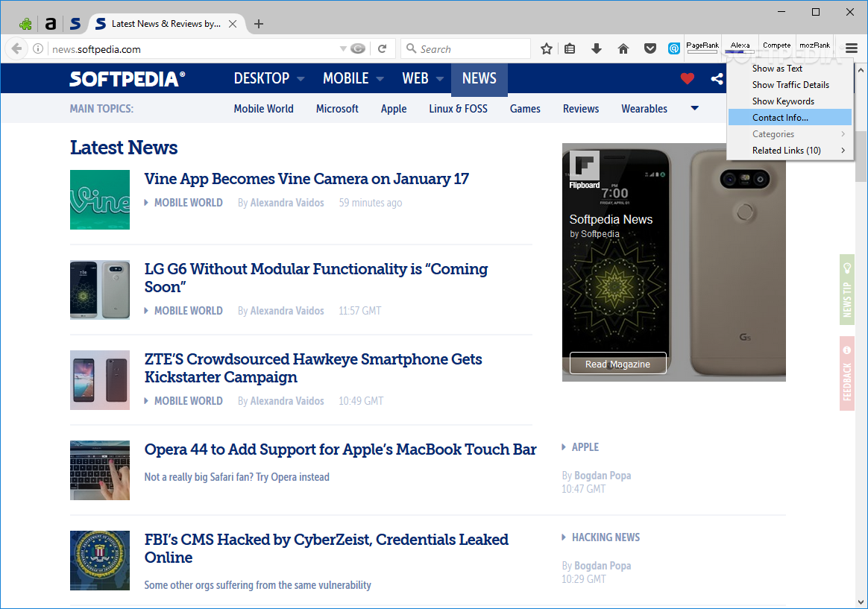
Task: Open the APPLE category link
Action: (585, 447)
